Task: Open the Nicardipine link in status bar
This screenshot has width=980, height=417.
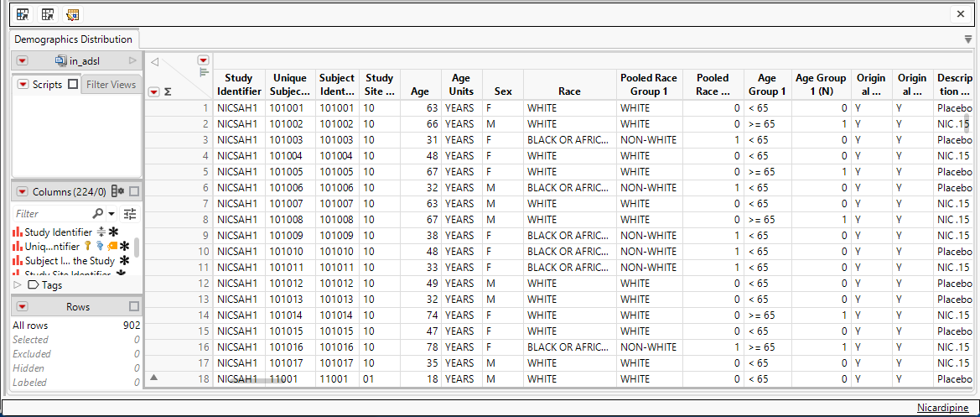Action: (945, 407)
